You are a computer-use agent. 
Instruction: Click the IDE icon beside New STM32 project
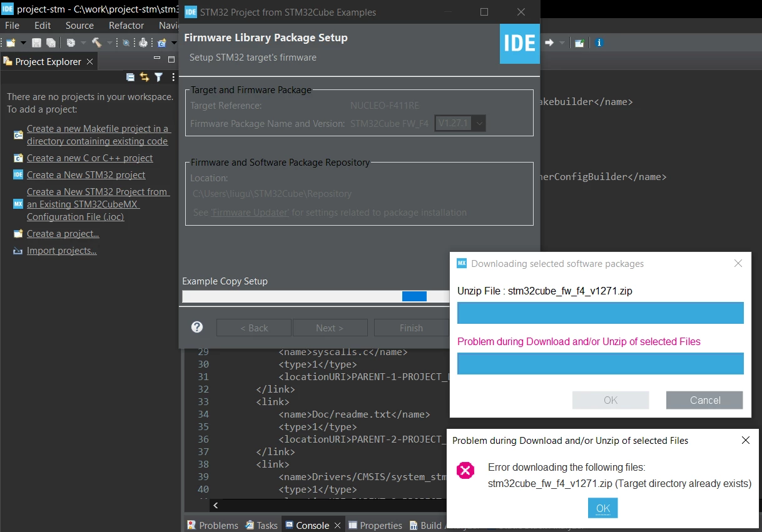pyautogui.click(x=18, y=175)
